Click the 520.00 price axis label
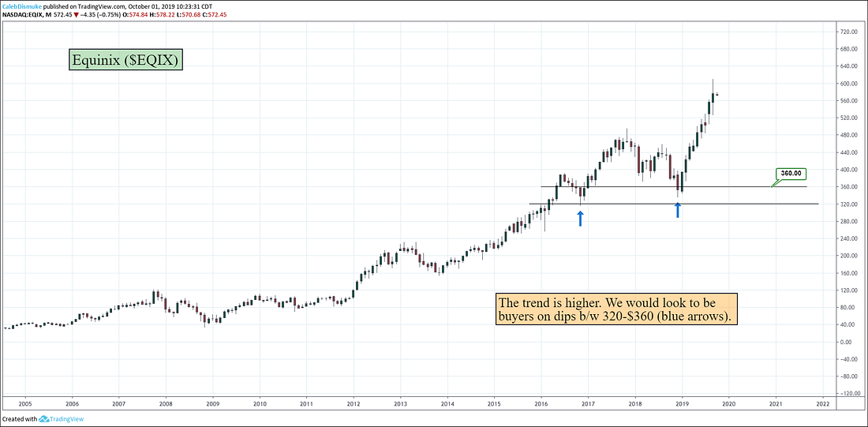 [x=849, y=118]
